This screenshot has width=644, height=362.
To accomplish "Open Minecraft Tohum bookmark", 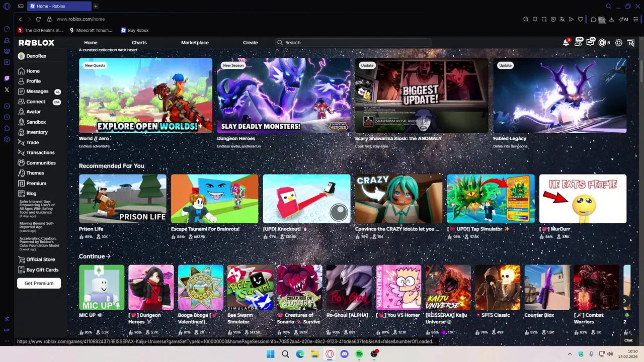I will coord(91,30).
